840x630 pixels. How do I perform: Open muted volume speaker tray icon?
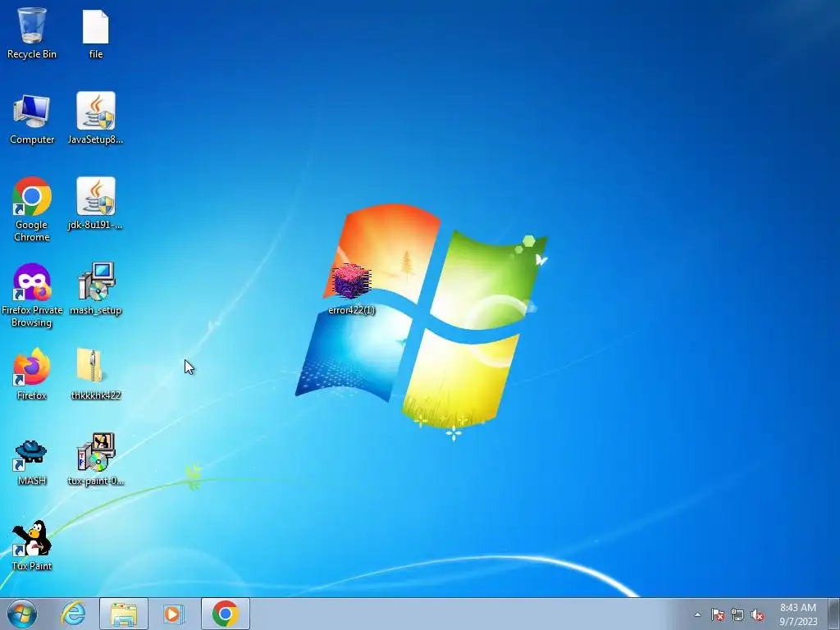[757, 614]
